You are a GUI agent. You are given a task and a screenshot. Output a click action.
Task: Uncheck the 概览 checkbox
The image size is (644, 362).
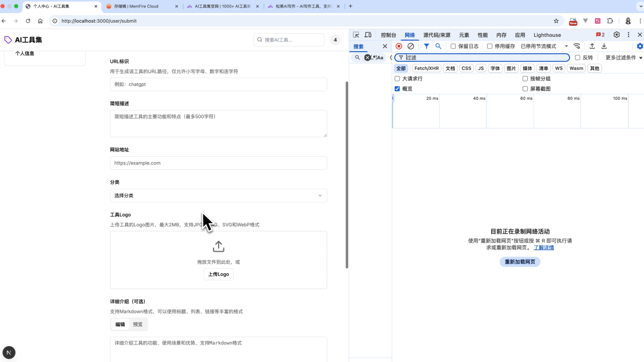[x=397, y=89]
